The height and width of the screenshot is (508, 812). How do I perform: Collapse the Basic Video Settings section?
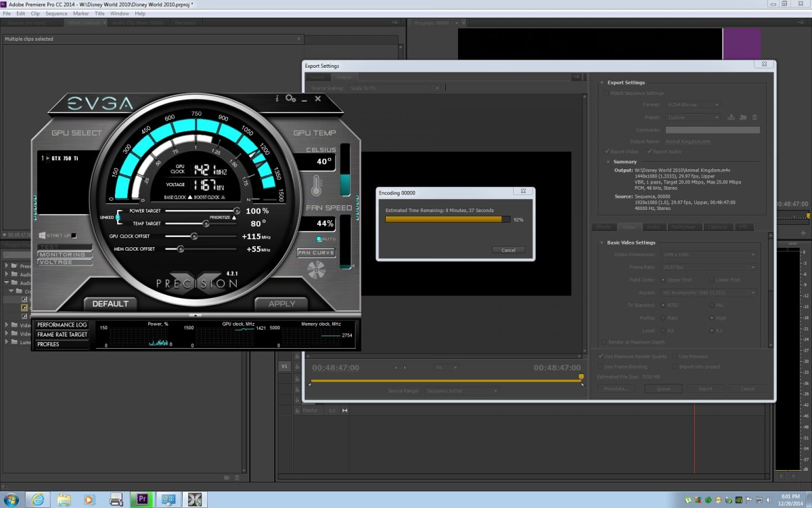[x=601, y=242]
